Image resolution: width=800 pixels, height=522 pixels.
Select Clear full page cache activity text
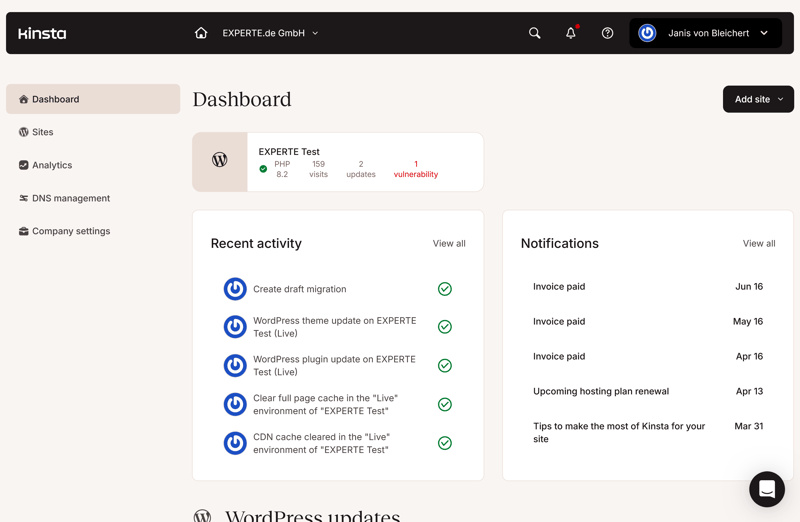coord(326,404)
